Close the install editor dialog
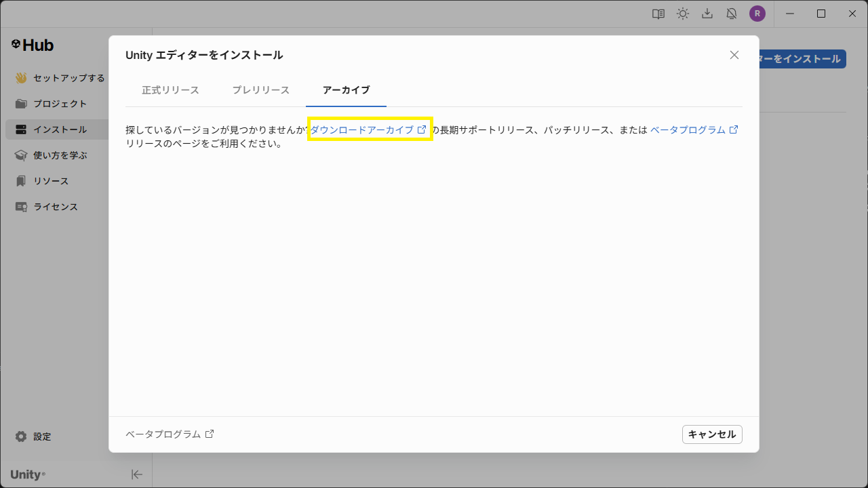868x488 pixels. tap(734, 55)
